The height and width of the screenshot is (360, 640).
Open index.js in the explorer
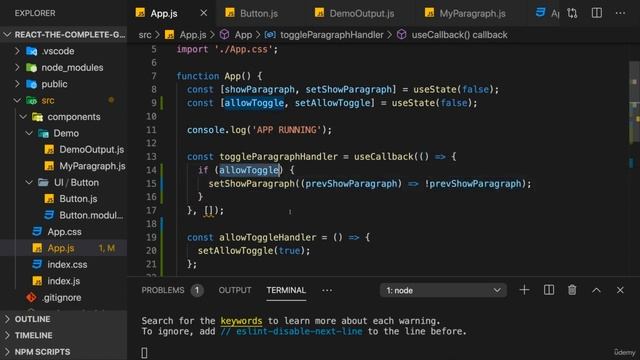coord(63,281)
